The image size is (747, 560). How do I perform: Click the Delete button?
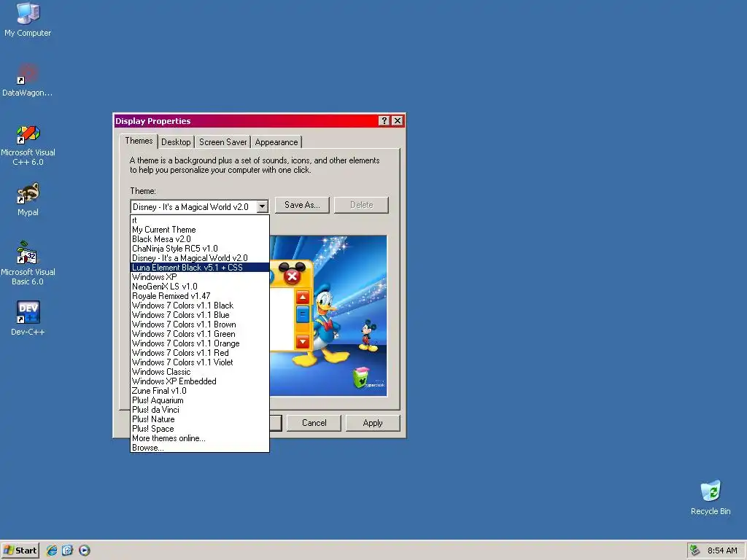[361, 205]
